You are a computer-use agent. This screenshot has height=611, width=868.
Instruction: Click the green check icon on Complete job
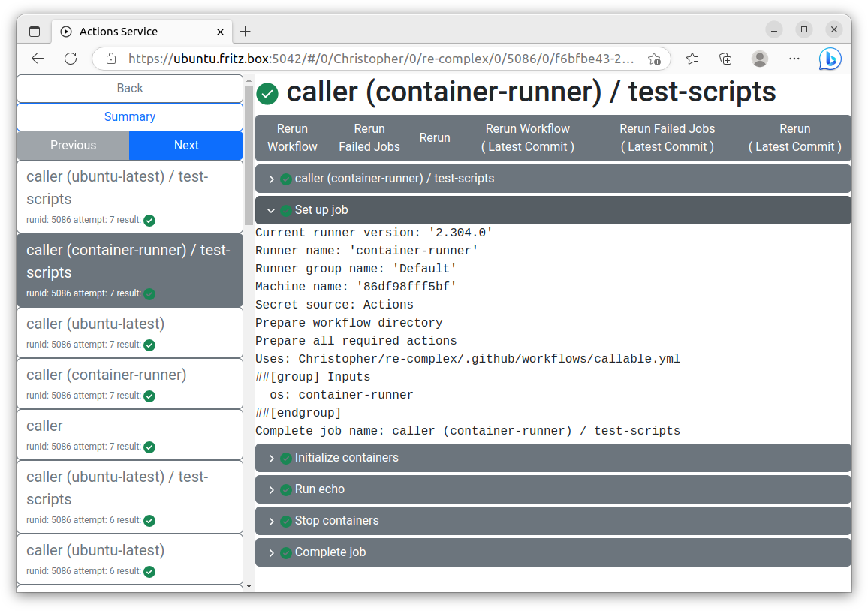286,553
